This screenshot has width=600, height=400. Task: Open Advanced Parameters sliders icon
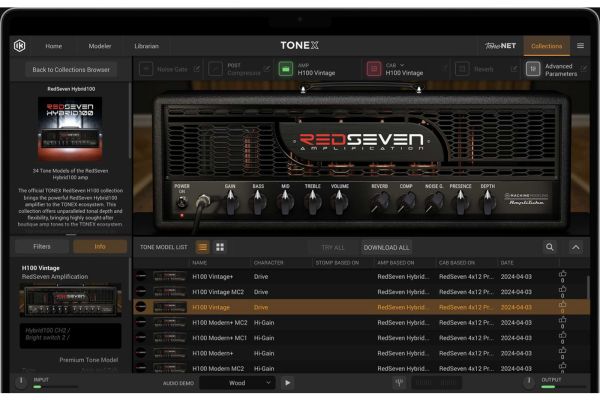point(533,69)
